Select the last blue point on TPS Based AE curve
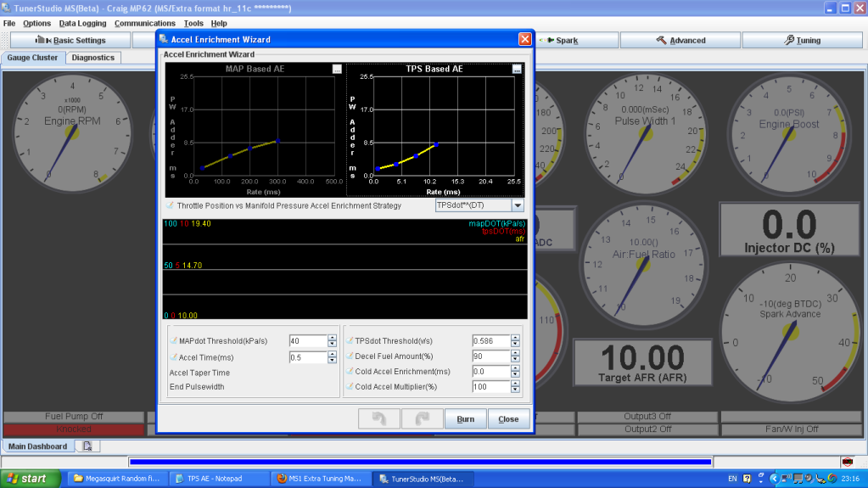The height and width of the screenshot is (488, 868). pyautogui.click(x=436, y=144)
